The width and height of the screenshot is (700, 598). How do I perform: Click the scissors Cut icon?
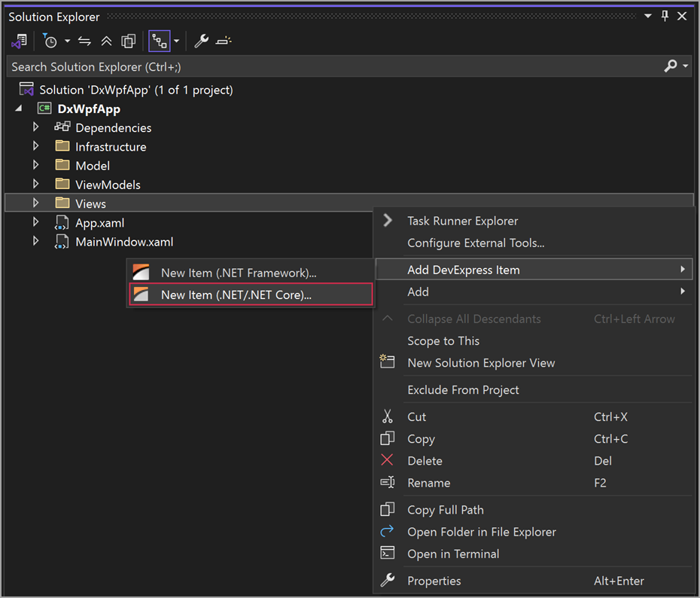[387, 416]
